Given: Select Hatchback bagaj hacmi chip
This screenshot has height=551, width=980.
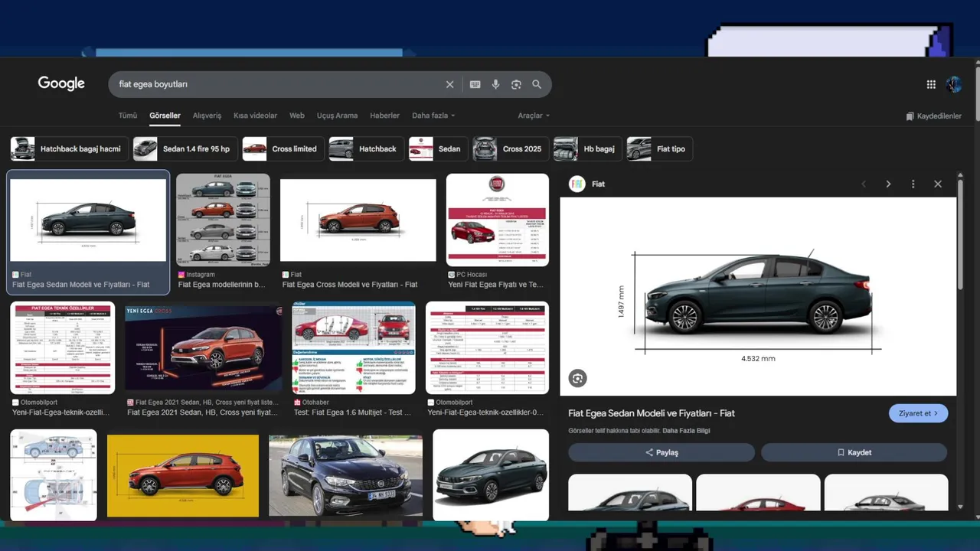Looking at the screenshot, I should pyautogui.click(x=69, y=148).
